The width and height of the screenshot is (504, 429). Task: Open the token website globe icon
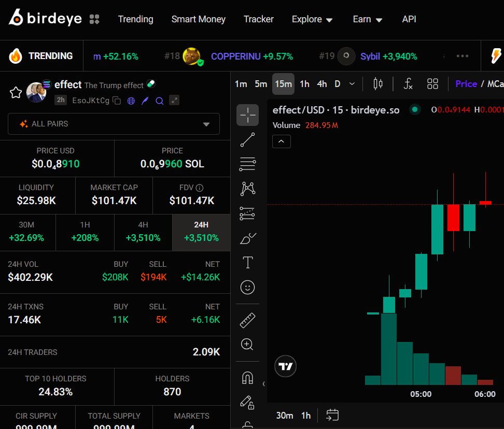point(131,101)
